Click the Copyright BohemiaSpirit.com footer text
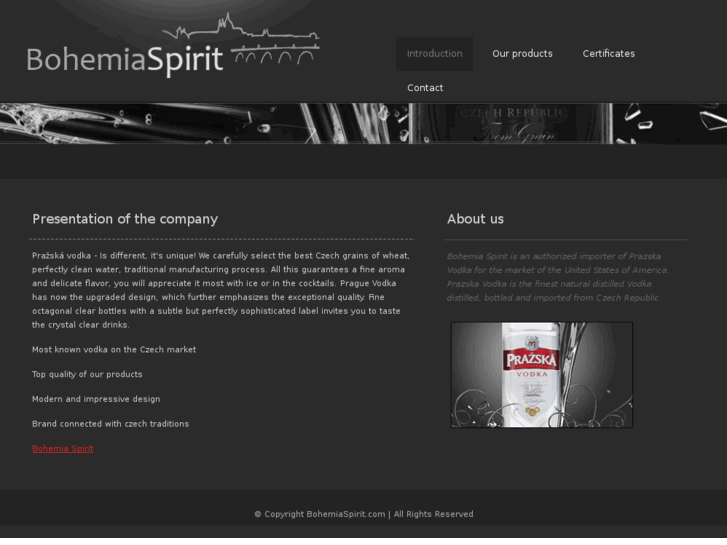727x545 pixels. pyautogui.click(x=364, y=514)
